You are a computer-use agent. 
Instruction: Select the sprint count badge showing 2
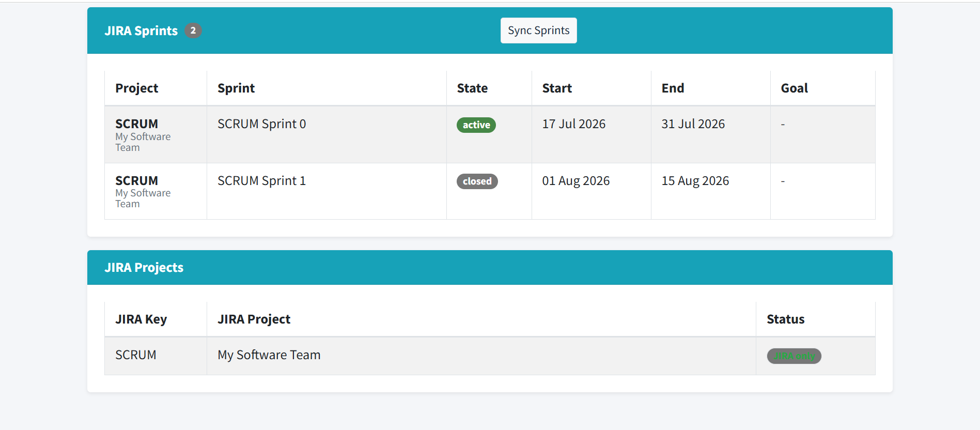click(193, 30)
